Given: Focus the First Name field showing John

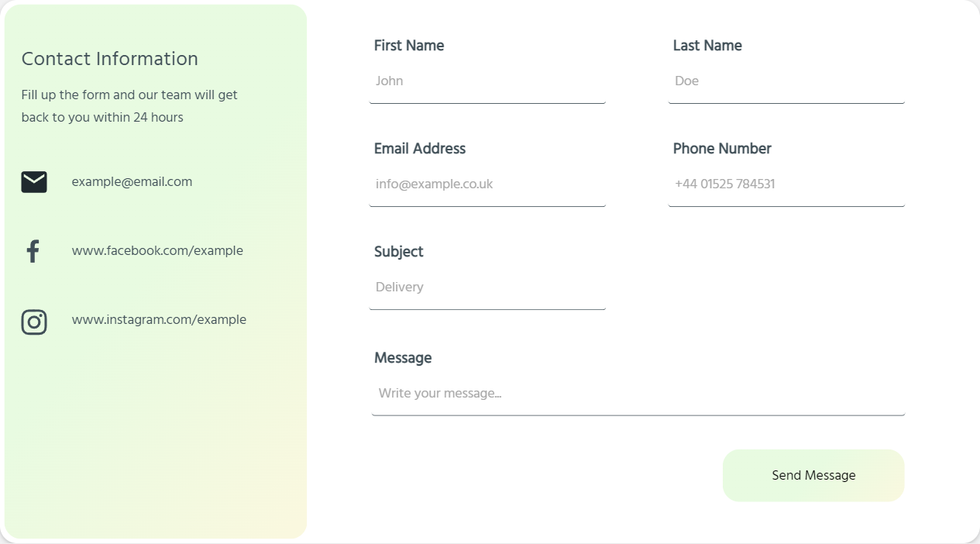Looking at the screenshot, I should click(487, 81).
